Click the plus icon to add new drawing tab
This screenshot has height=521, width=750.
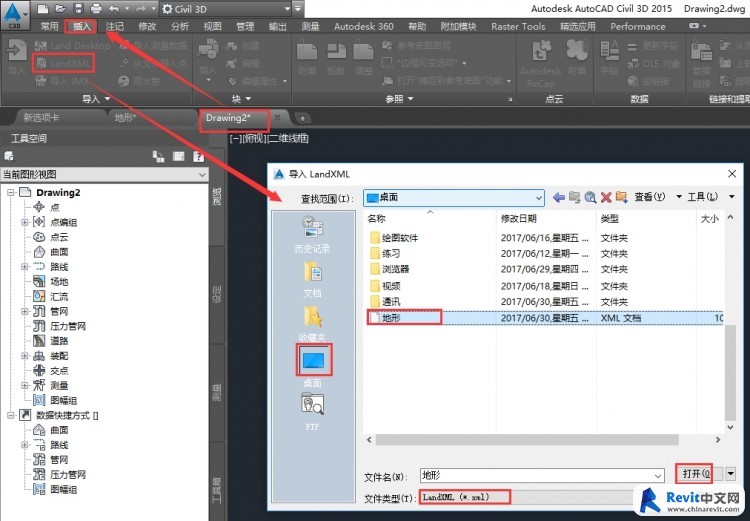(302, 118)
